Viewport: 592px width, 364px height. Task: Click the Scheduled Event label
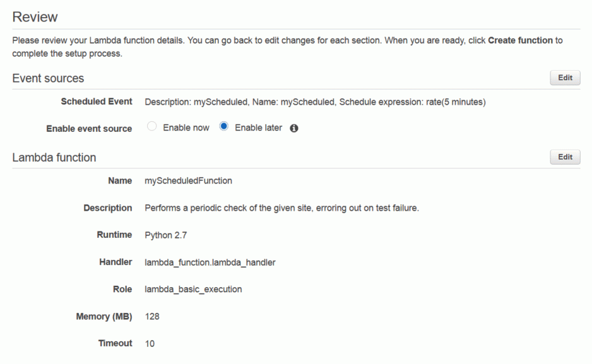(x=97, y=102)
